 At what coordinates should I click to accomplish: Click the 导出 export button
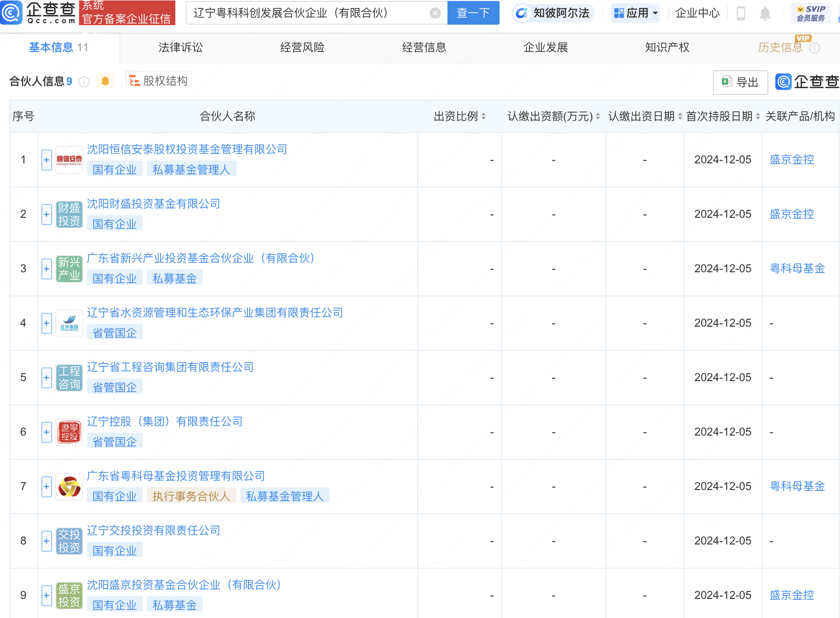740,82
